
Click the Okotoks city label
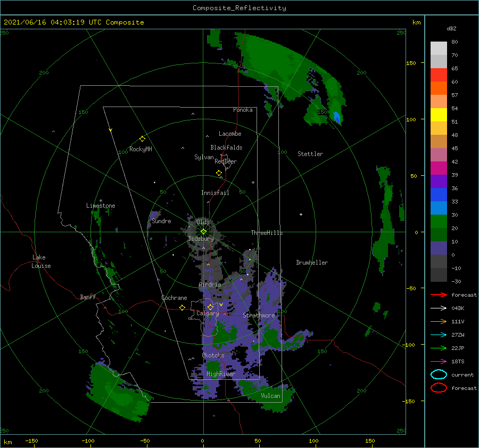tap(213, 355)
